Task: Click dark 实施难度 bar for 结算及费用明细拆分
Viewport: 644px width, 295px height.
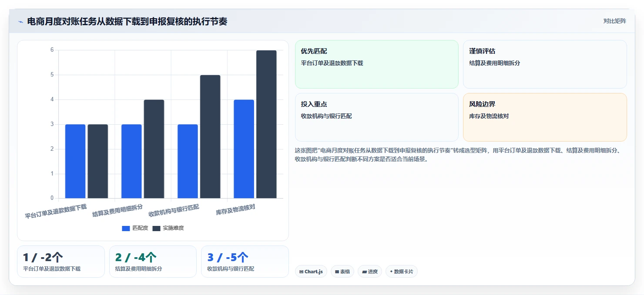Action: tap(154, 149)
